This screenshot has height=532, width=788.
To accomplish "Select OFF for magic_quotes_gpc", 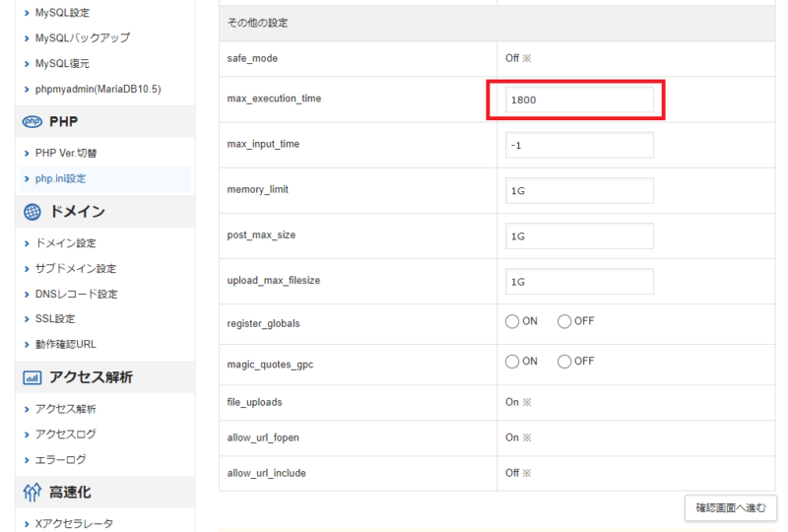I will click(564, 362).
